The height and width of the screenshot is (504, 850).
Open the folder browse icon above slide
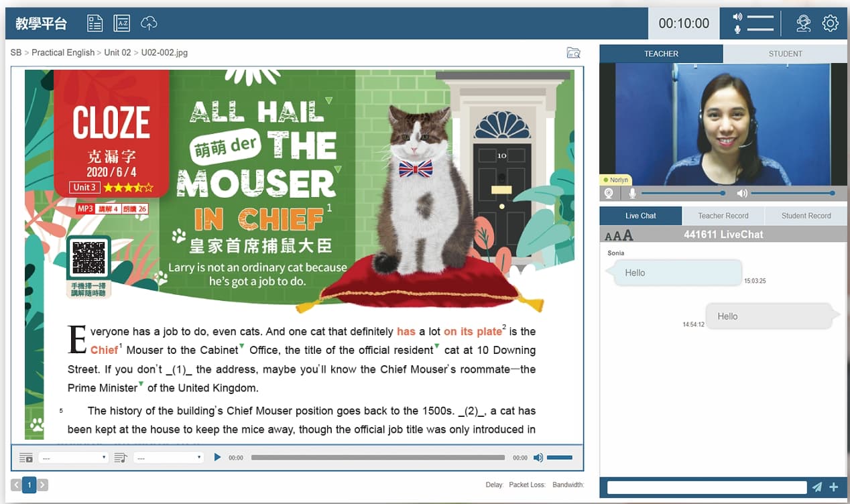point(573,53)
